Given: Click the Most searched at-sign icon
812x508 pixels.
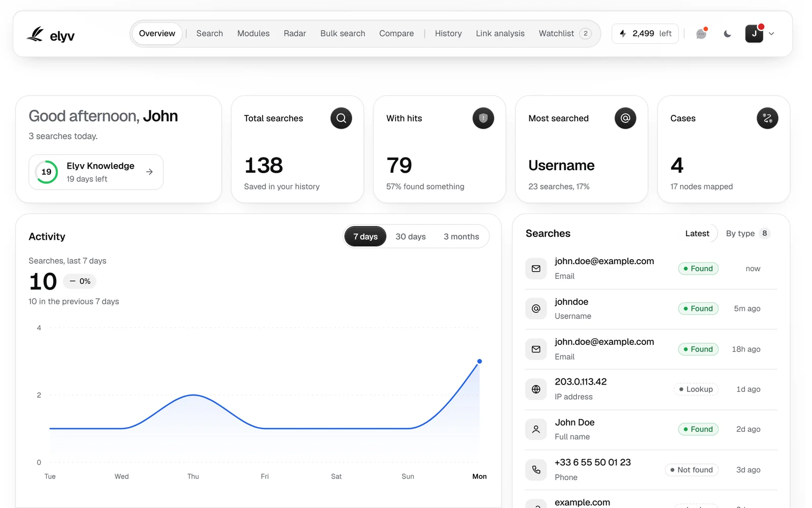Looking at the screenshot, I should [625, 118].
